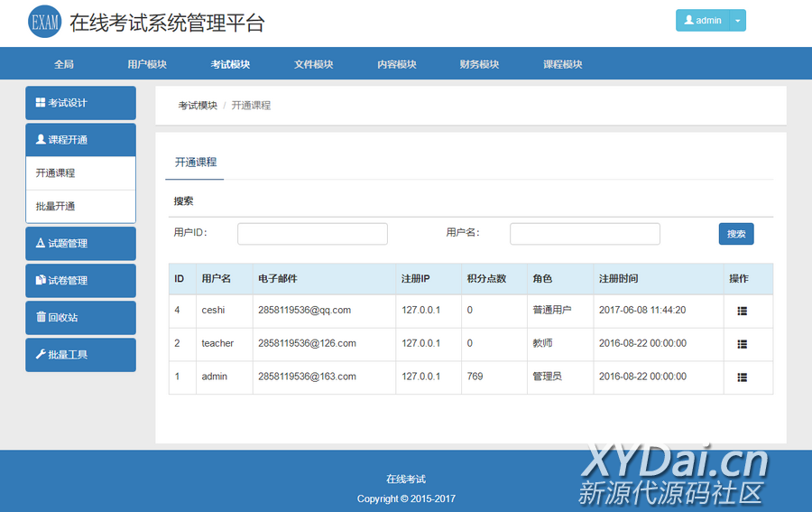Click the 搜索 search button
The height and width of the screenshot is (512, 812).
pyautogui.click(x=735, y=234)
